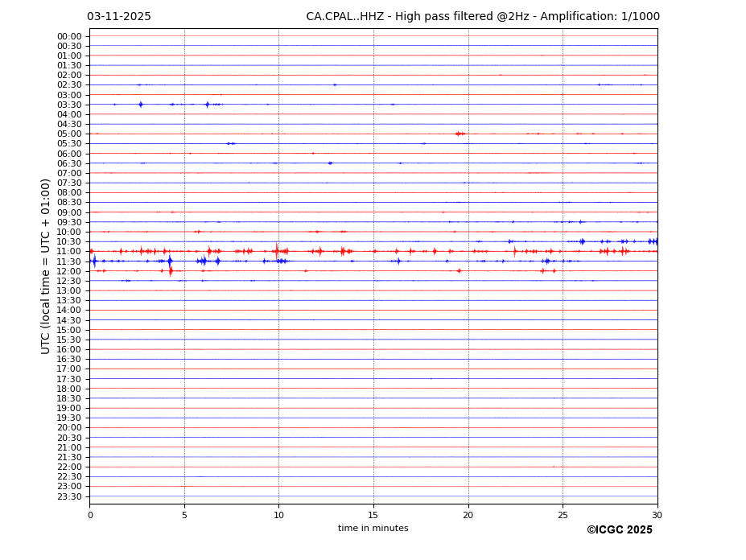Click the ©ICGC 2025 copyright text

point(619,530)
